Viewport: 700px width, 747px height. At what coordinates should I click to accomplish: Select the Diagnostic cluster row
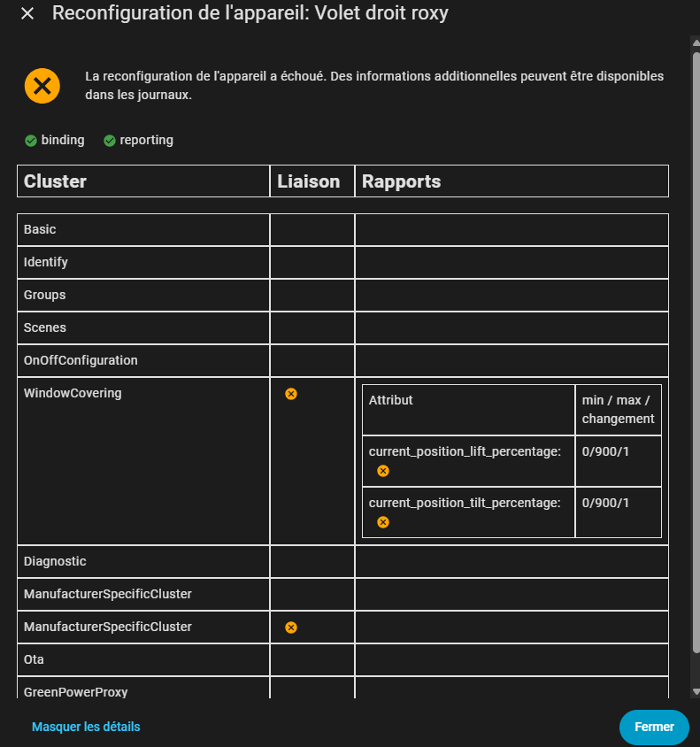point(55,562)
